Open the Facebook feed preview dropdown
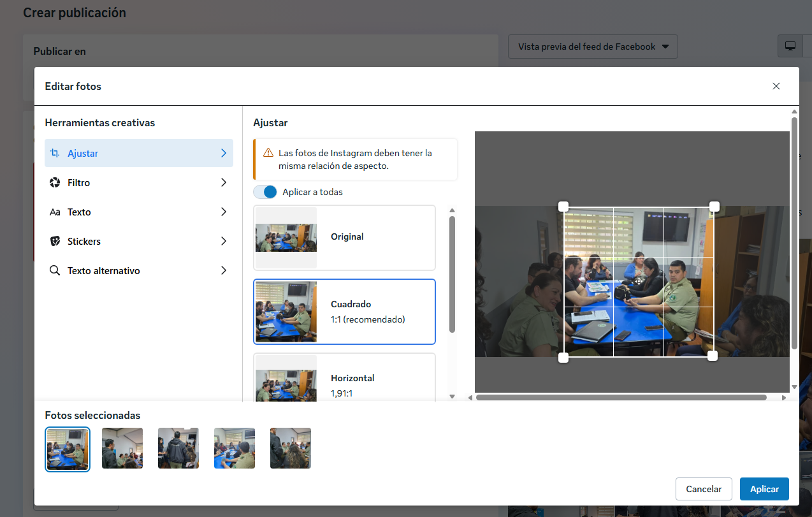812x517 pixels. click(593, 47)
